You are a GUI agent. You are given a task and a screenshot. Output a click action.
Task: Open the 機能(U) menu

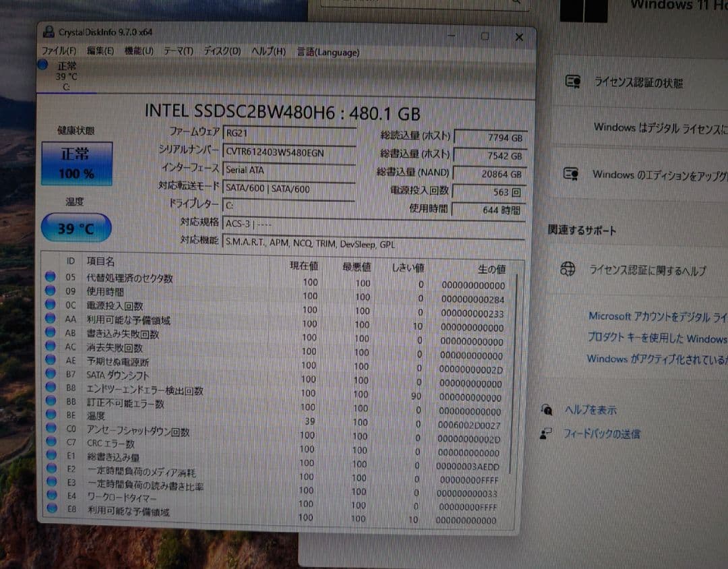click(x=139, y=51)
